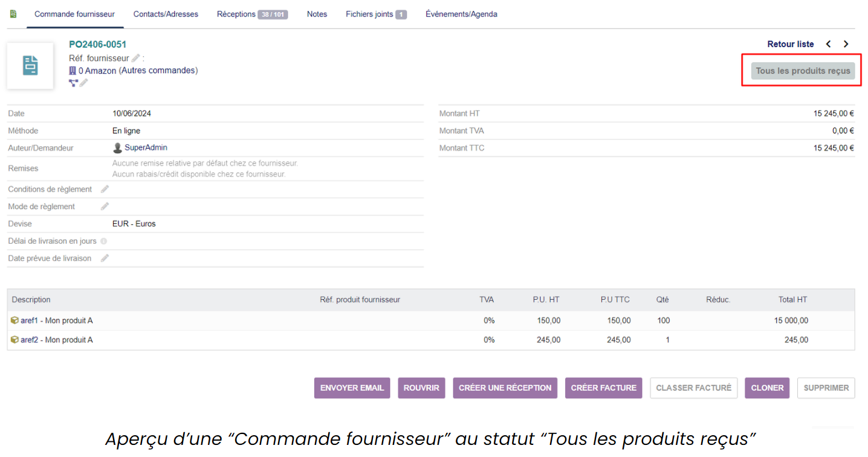Click the Cloner button
This screenshot has width=868, height=457.
click(768, 388)
